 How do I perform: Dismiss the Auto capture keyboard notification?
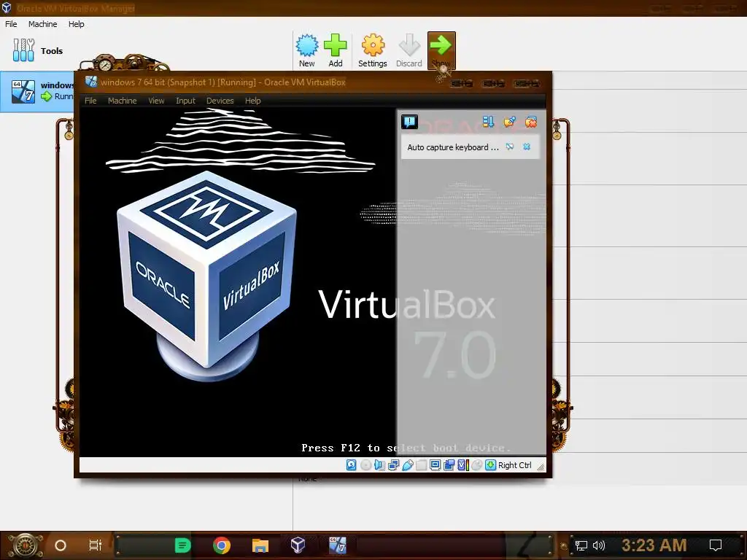point(527,147)
